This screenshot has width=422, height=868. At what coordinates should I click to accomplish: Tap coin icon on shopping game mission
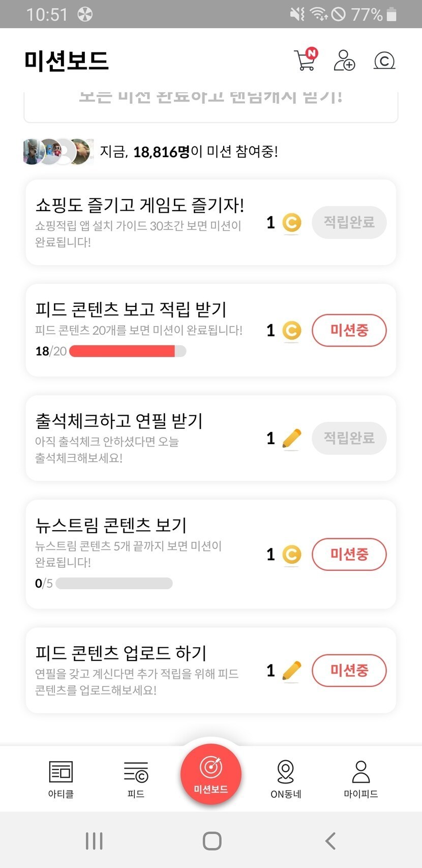(x=291, y=223)
